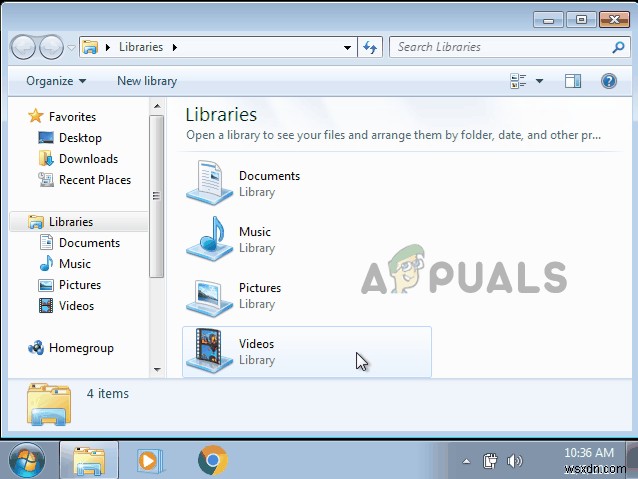Screen dimensions: 638x479
Task: Click the Downloads folder icon in sidebar
Action: (x=46, y=158)
